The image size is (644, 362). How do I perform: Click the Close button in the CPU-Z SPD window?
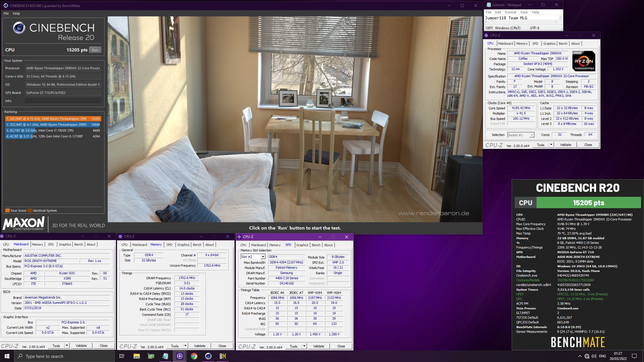coord(341,346)
